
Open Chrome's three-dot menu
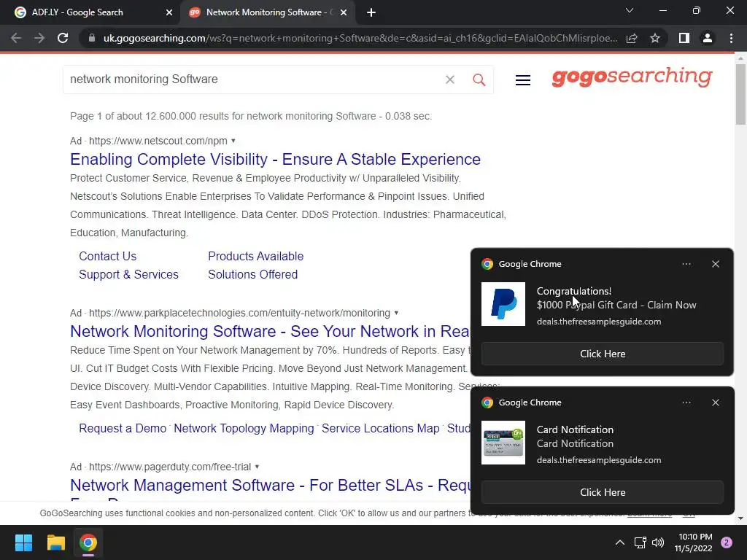731,38
